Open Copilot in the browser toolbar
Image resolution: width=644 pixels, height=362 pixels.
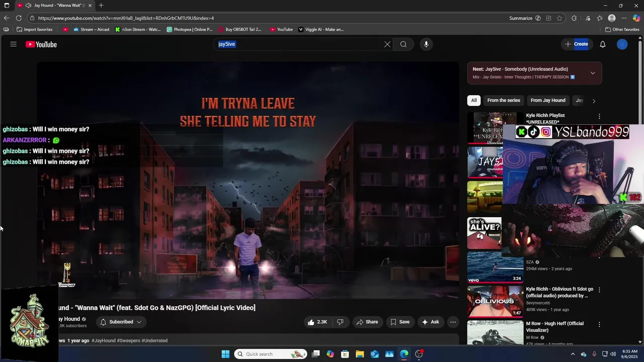(636, 18)
